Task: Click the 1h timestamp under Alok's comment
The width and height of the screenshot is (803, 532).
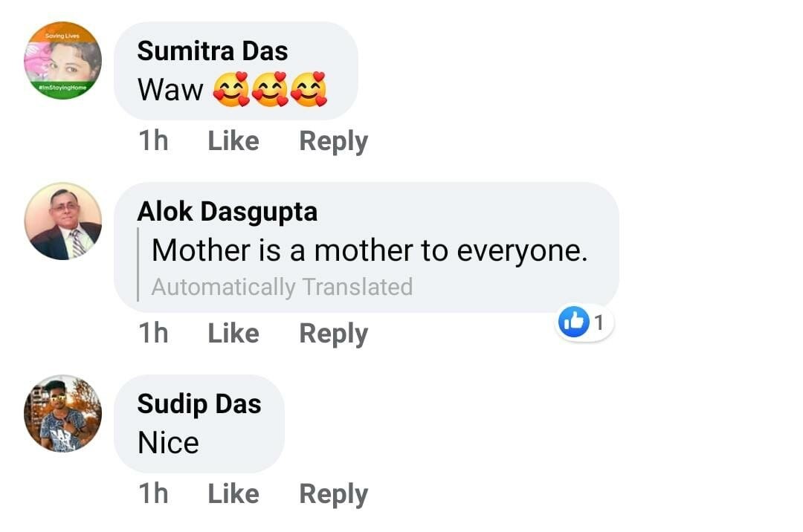Action: (x=153, y=334)
